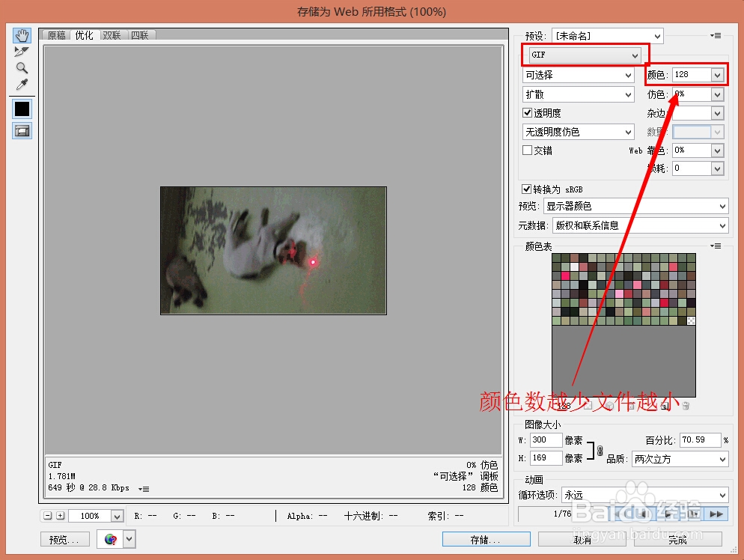The image size is (744, 560).
Task: Click the cat GIF preview image
Action: [273, 251]
